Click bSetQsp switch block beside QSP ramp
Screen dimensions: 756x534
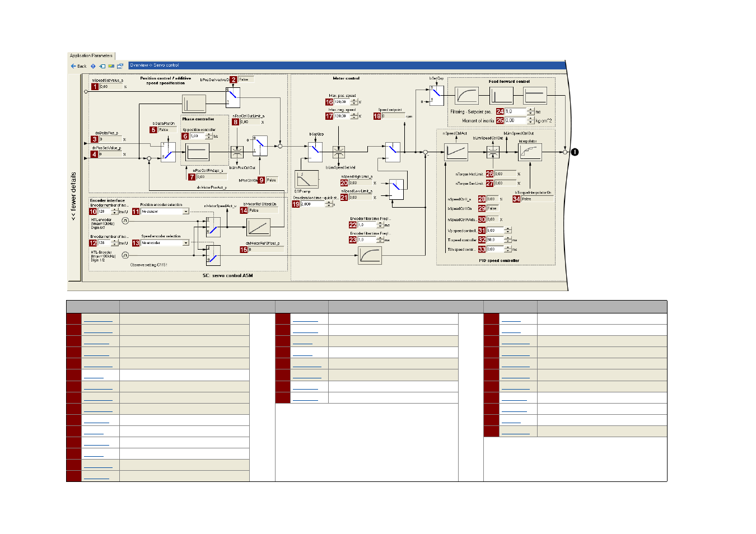point(315,152)
